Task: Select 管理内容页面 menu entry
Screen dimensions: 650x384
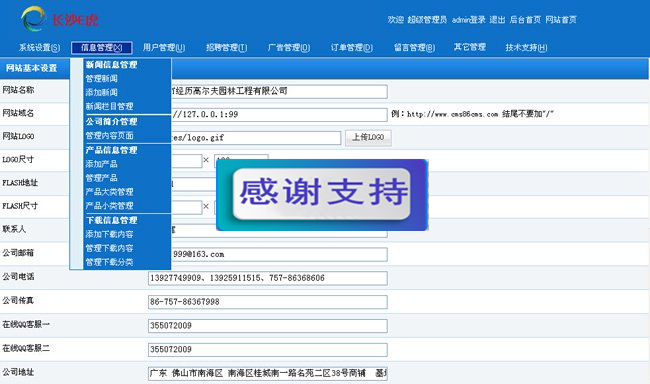Action: click(109, 136)
